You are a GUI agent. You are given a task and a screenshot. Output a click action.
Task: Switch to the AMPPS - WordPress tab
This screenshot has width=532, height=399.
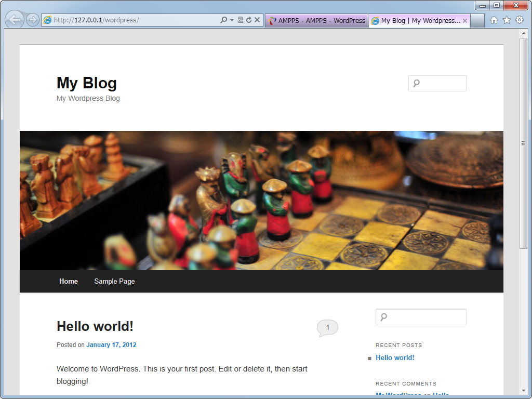click(x=316, y=21)
